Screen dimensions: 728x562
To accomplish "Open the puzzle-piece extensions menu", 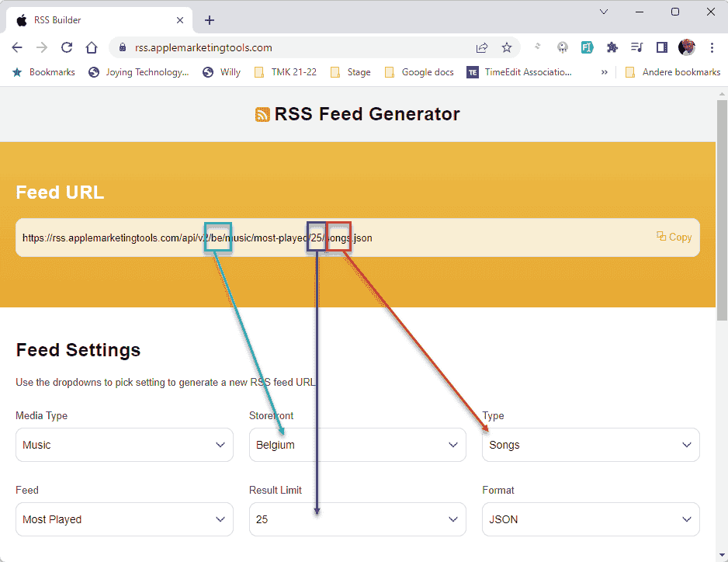I will [x=612, y=47].
